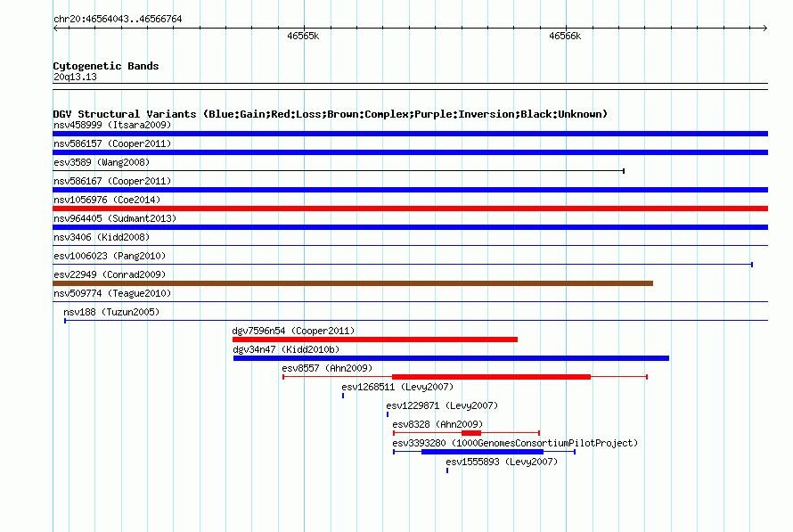Open the nsv964405 (Sudmant2013) label

click(115, 218)
